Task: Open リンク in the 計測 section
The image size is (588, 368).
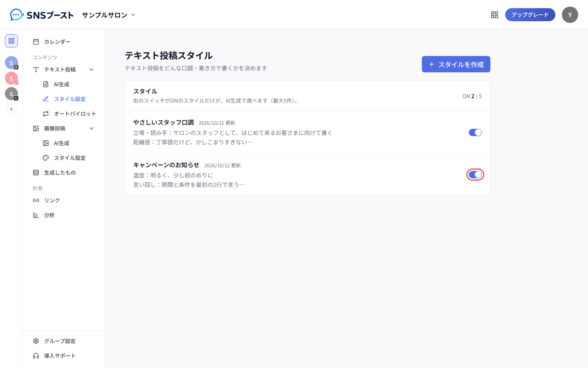Action: (64, 200)
